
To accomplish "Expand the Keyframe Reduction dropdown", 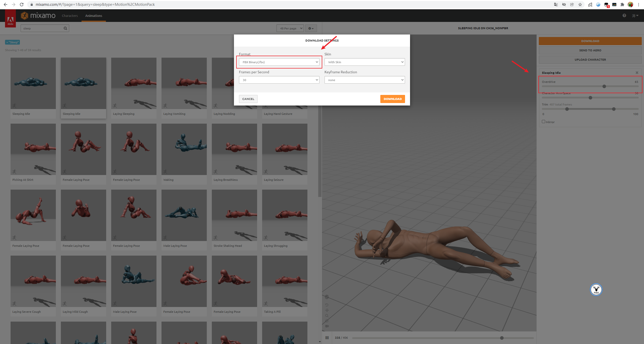I will 365,80.
